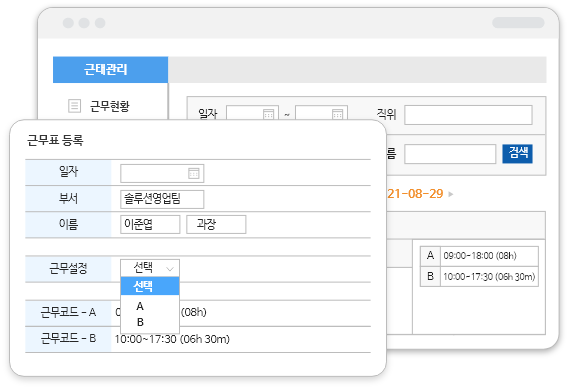This screenshot has width=569, height=389.
Task: Focus the name input field beside 검색
Action: pyautogui.click(x=450, y=154)
